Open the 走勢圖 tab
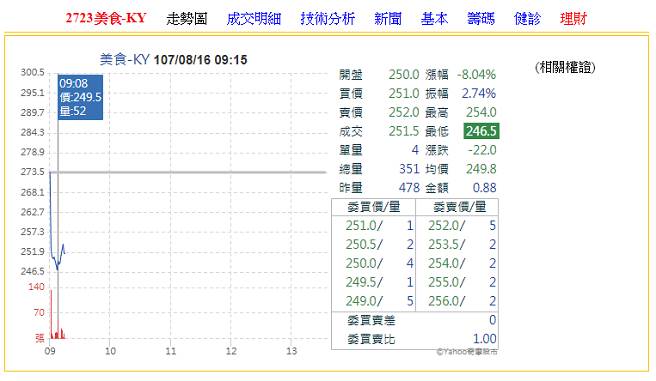 pyautogui.click(x=187, y=18)
